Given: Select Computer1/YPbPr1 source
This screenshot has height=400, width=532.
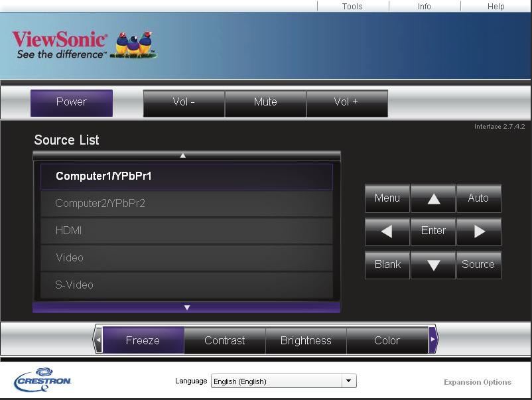Looking at the screenshot, I should [x=186, y=176].
